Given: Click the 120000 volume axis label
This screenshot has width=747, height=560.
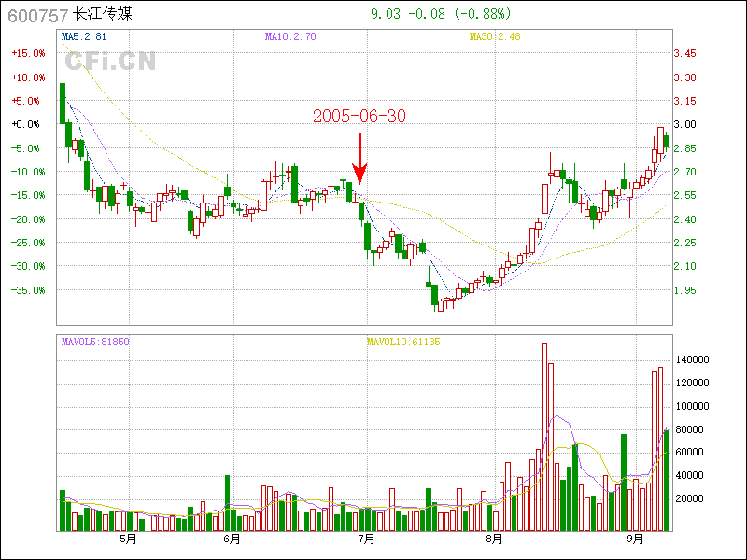Looking at the screenshot, I should tap(693, 383).
